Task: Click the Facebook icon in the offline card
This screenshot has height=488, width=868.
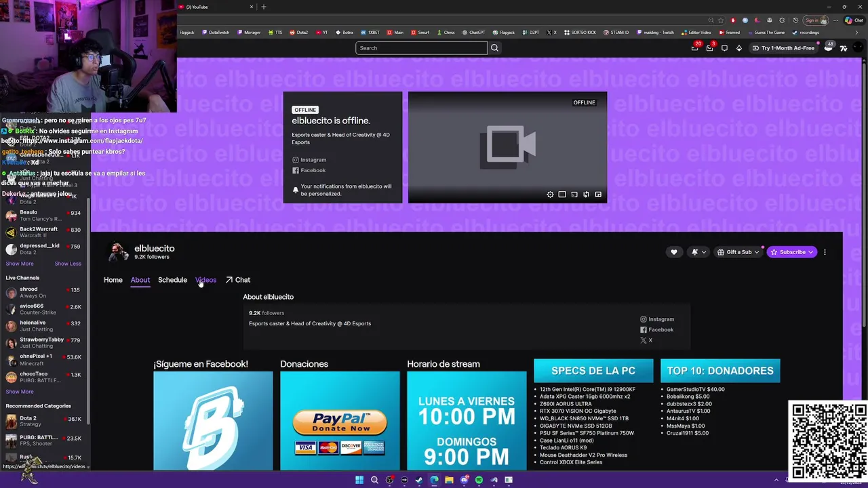Action: pos(295,171)
